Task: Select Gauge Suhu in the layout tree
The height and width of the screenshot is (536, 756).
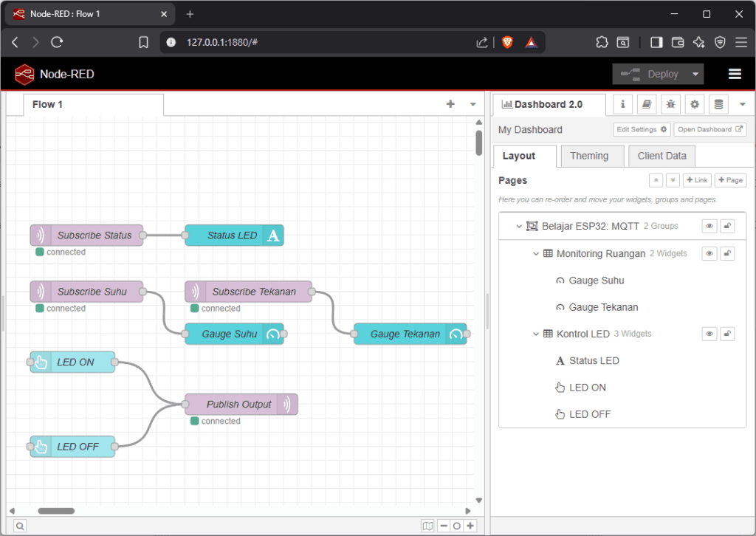Action: (597, 281)
